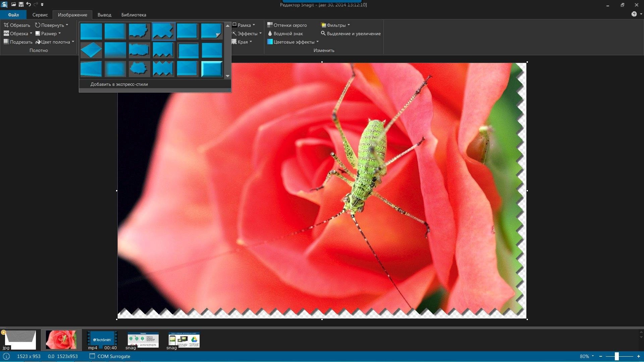Click Выделение и увеличение spotlight tool
644x362 pixels.
point(351,34)
